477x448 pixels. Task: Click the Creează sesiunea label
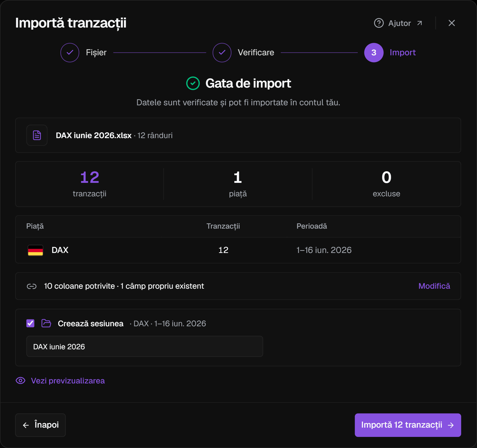pos(91,324)
